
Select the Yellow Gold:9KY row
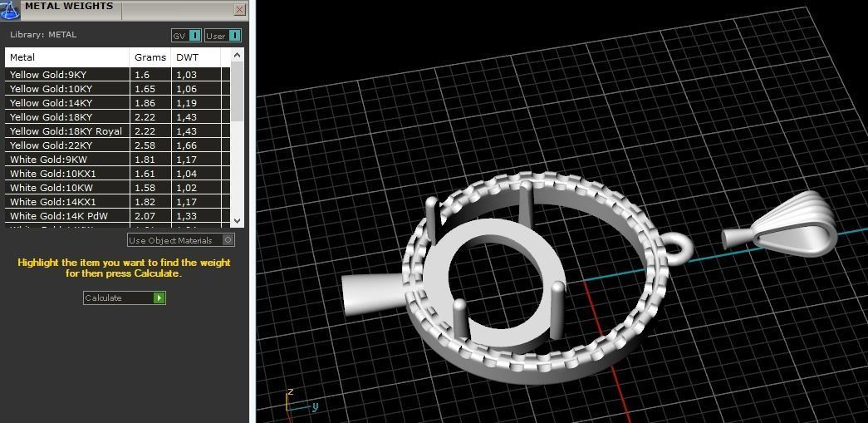pos(117,75)
